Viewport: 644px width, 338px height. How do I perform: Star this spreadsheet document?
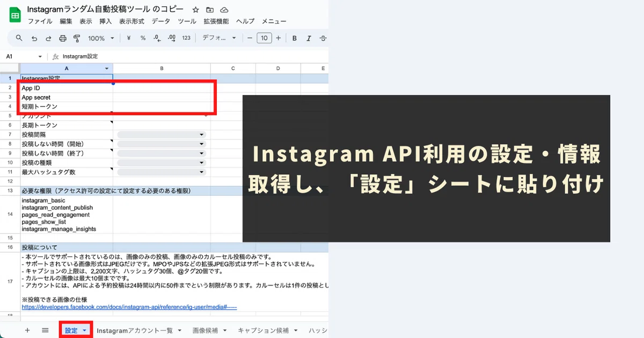pos(196,10)
